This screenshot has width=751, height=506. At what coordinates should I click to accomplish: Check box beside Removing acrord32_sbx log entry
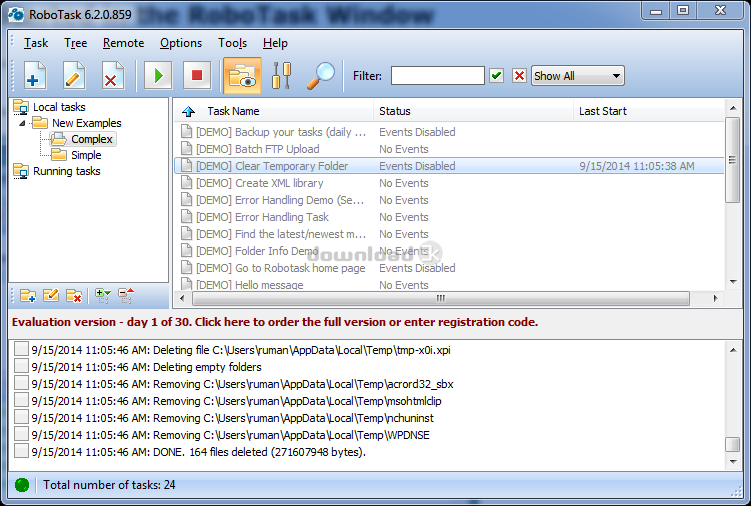[x=21, y=383]
